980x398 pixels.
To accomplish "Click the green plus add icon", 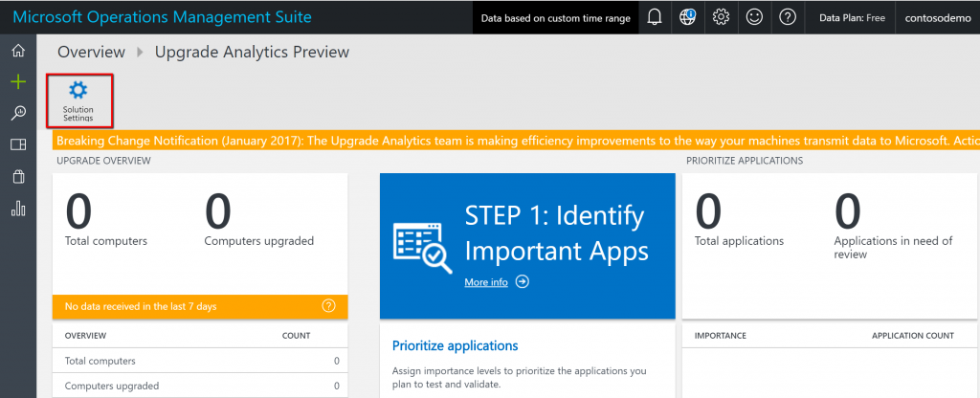I will pos(18,82).
